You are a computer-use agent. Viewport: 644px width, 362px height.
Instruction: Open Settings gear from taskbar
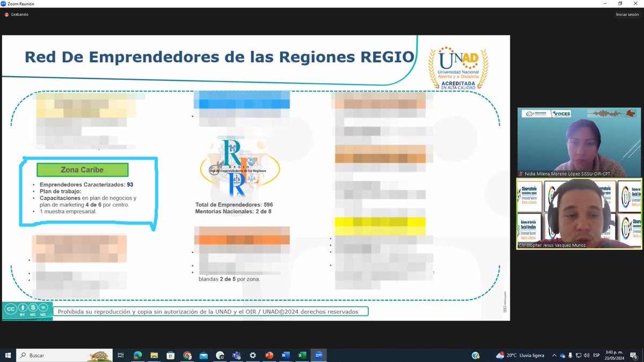pyautogui.click(x=253, y=355)
